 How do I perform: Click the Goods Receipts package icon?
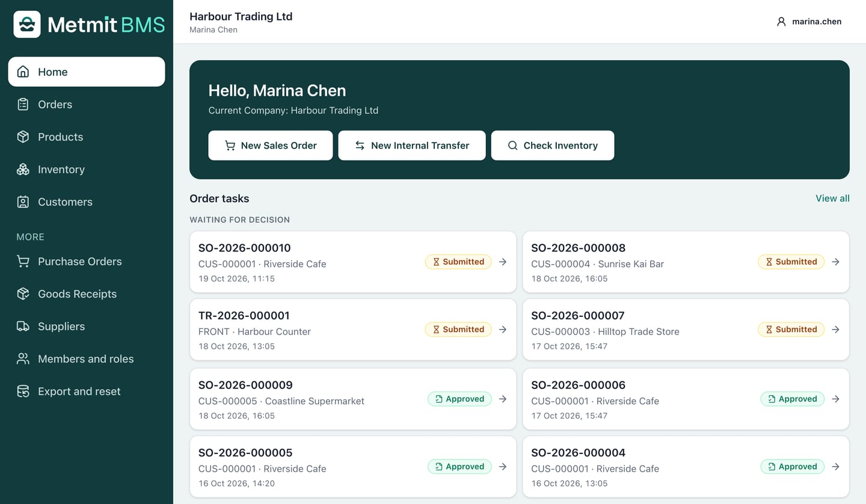tap(23, 293)
